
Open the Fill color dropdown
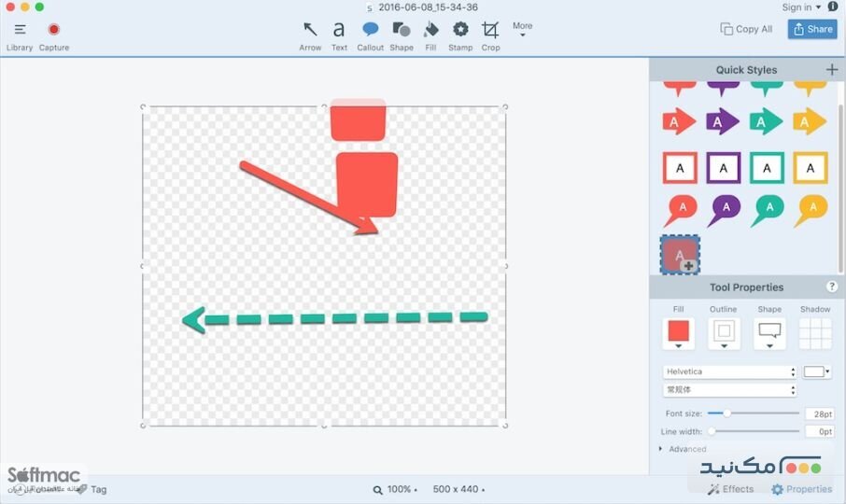tap(678, 333)
